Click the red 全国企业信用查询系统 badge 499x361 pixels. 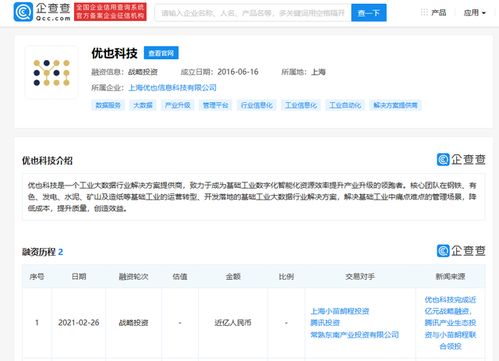pyautogui.click(x=110, y=12)
